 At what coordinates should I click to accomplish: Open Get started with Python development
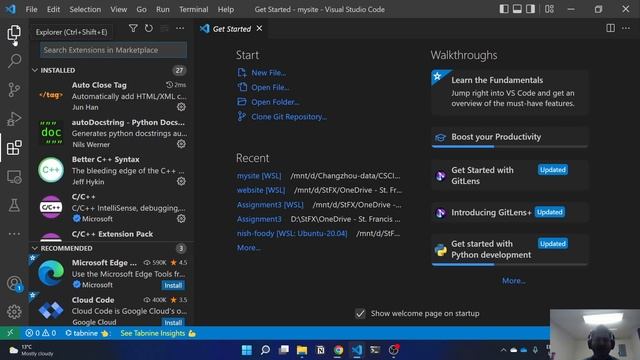[509, 249]
